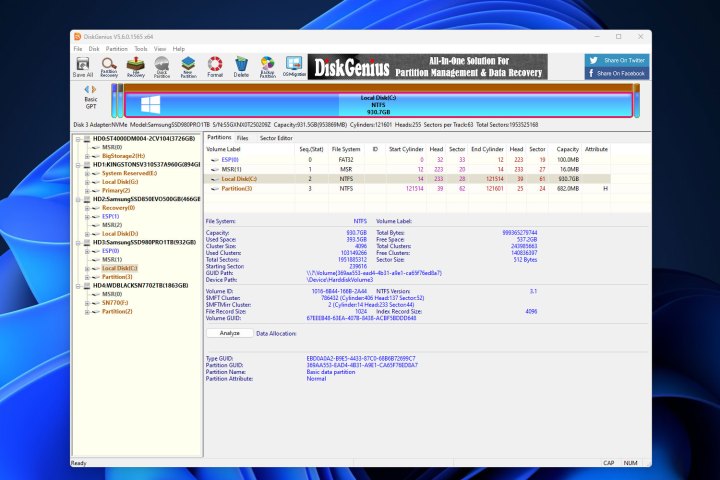Collapse the HD4:WDBLACKSN7702TB disk node
Image resolution: width=720 pixels, height=480 pixels.
(78, 285)
